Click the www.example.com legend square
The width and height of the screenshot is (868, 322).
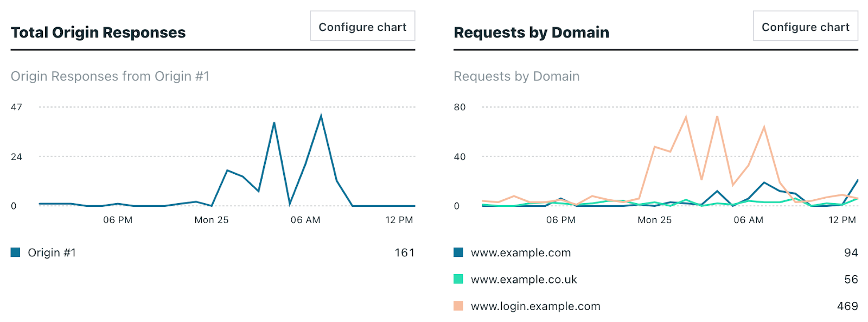coord(458,252)
